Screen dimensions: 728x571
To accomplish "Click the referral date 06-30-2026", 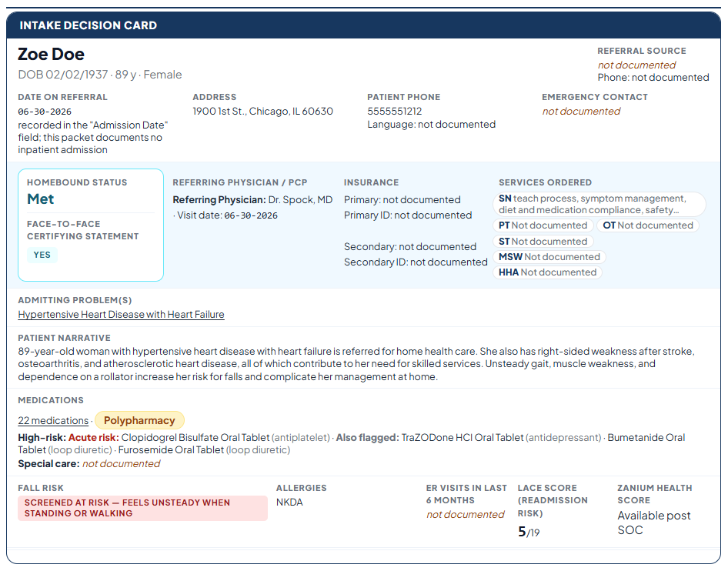I will (45, 112).
